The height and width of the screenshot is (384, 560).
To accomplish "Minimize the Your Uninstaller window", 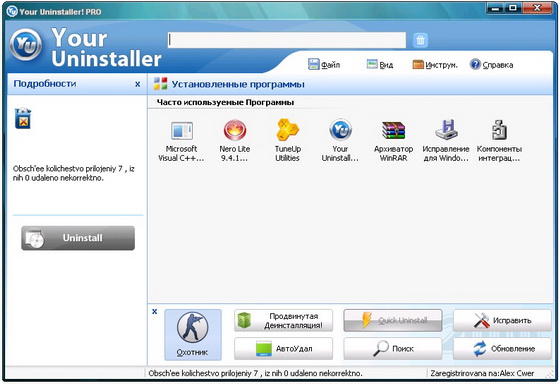I will pos(496,8).
